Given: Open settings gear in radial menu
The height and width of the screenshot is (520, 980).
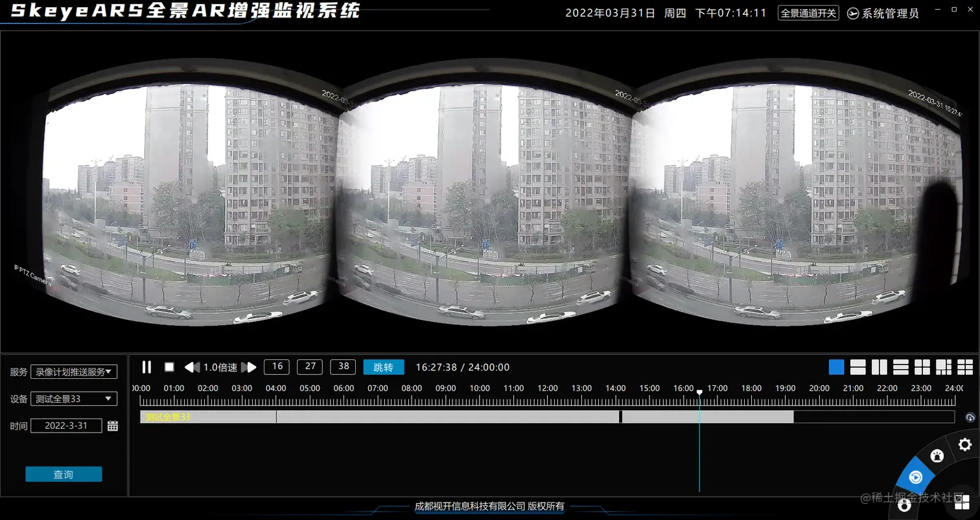Looking at the screenshot, I should pyautogui.click(x=964, y=444).
